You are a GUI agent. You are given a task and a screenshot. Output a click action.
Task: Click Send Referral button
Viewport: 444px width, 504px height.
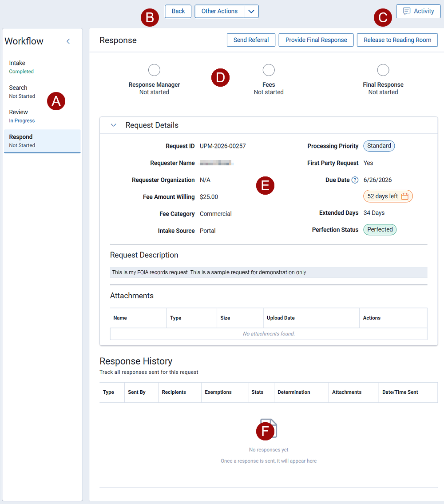coord(251,40)
